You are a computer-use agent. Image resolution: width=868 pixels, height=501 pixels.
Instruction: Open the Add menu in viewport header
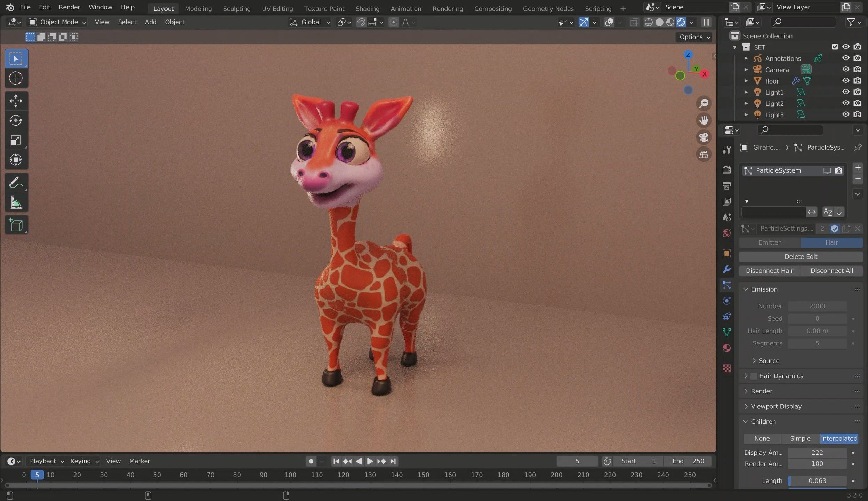click(151, 22)
